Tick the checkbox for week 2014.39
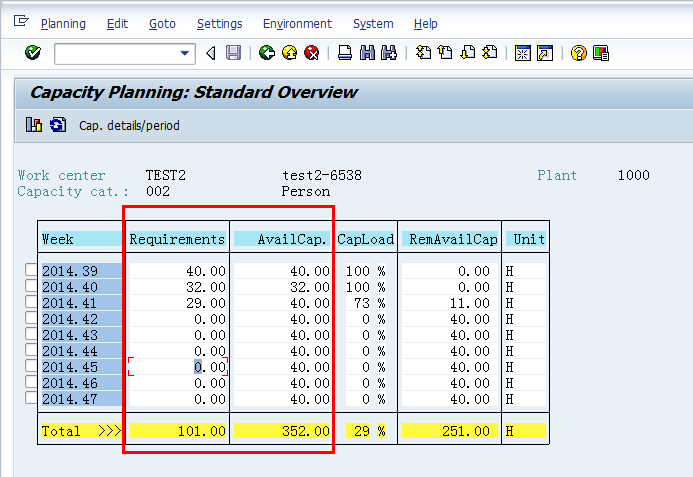 coord(31,270)
